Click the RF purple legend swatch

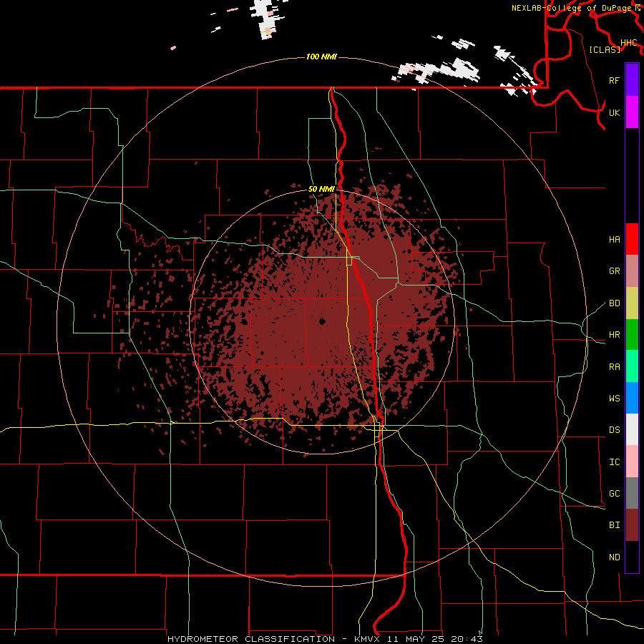[x=632, y=80]
